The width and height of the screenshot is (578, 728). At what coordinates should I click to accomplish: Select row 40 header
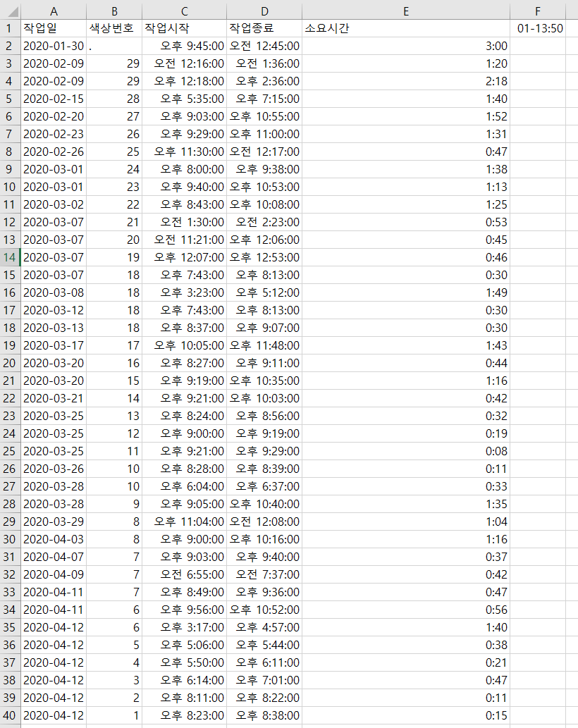10,715
